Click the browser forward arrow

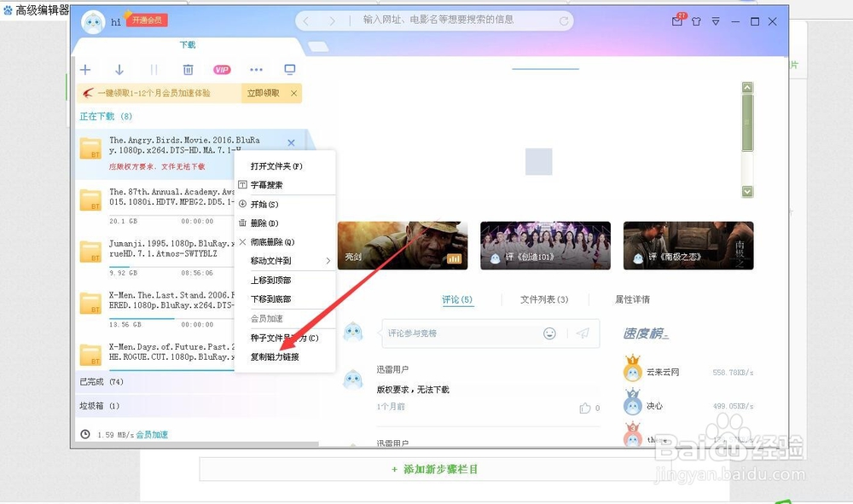pos(332,20)
